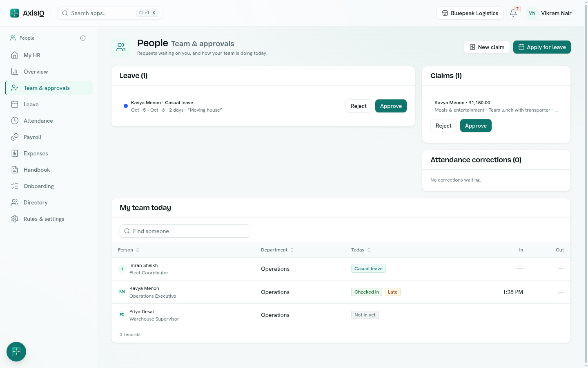Open Bluepeak Logistics company switcher
The image size is (588, 368).
470,13
